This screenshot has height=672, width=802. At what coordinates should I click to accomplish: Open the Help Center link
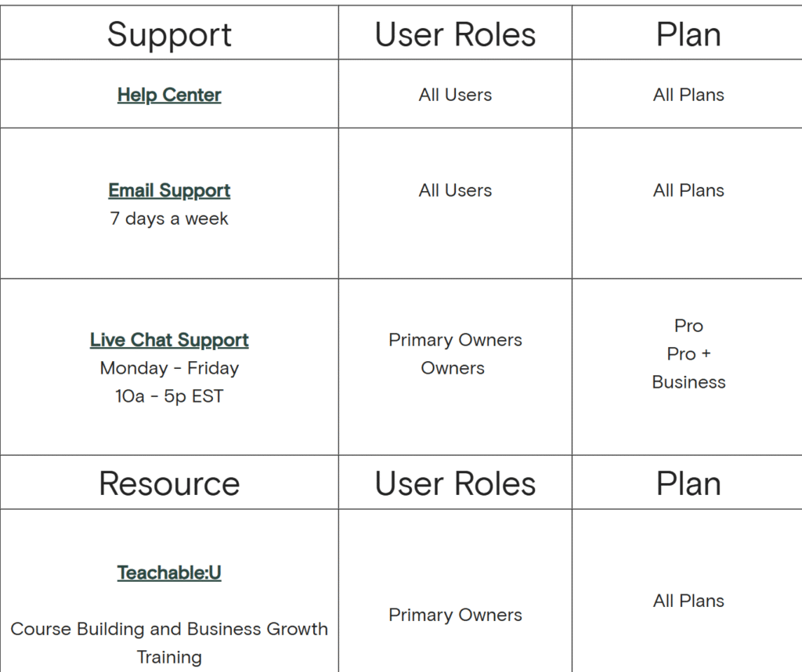[169, 95]
